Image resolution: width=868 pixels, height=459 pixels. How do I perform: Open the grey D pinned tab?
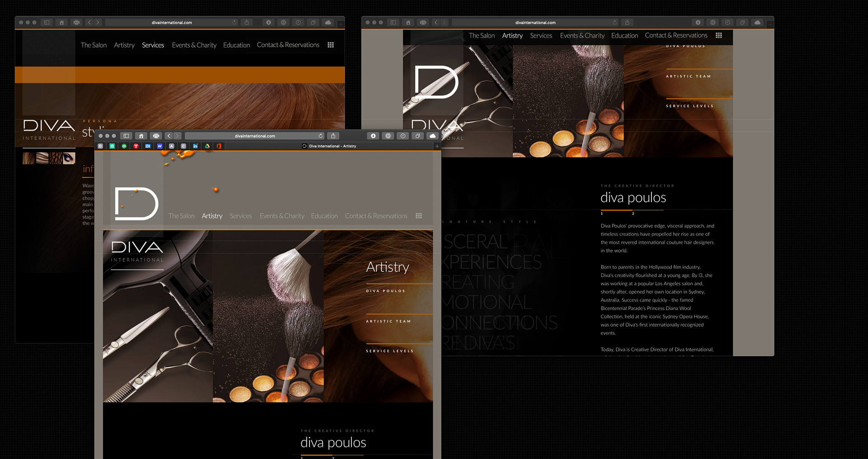point(100,146)
